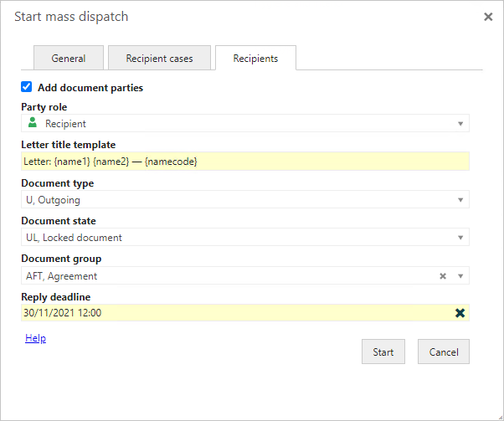The width and height of the screenshot is (504, 421).
Task: Uncheck the Add document parties checkbox
Action: coord(27,87)
